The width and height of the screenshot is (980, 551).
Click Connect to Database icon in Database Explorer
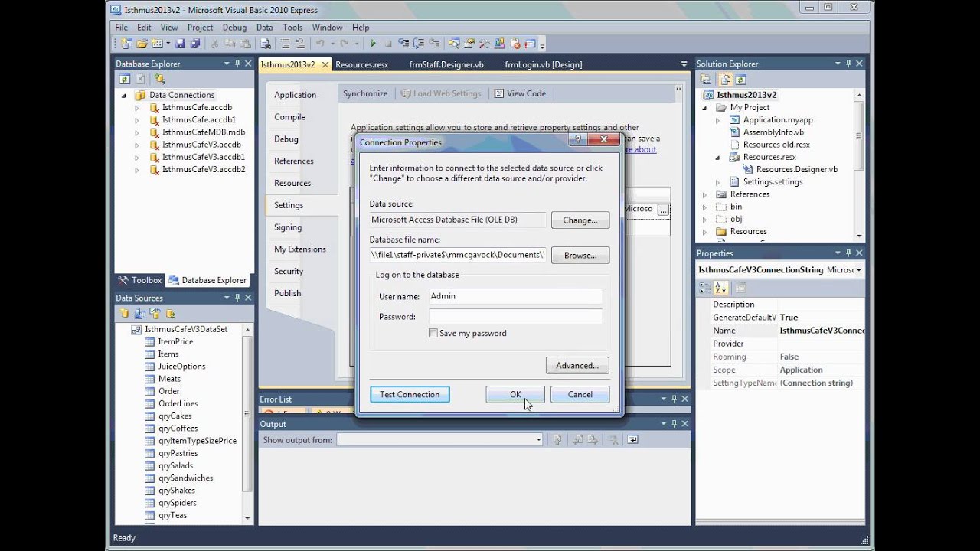click(x=159, y=79)
